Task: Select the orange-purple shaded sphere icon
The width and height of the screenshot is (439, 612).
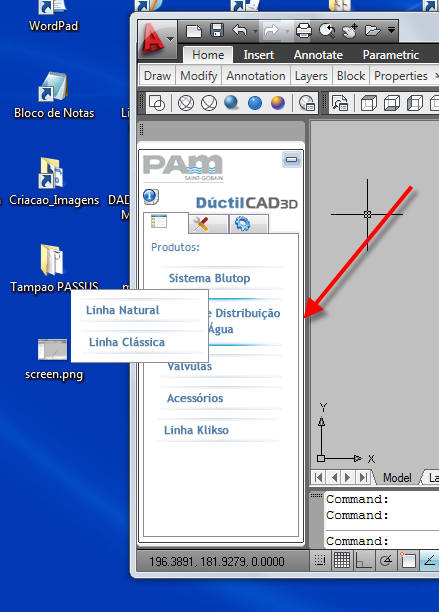Action: pos(278,103)
